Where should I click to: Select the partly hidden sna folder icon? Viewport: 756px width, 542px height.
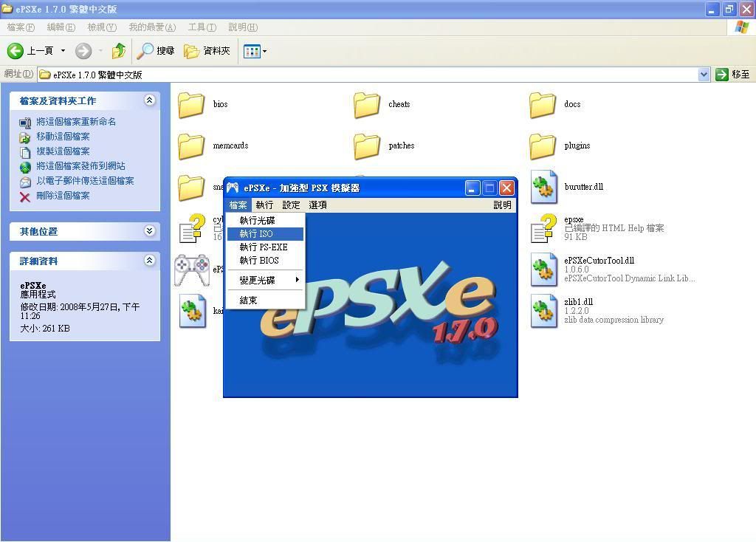tap(191, 187)
